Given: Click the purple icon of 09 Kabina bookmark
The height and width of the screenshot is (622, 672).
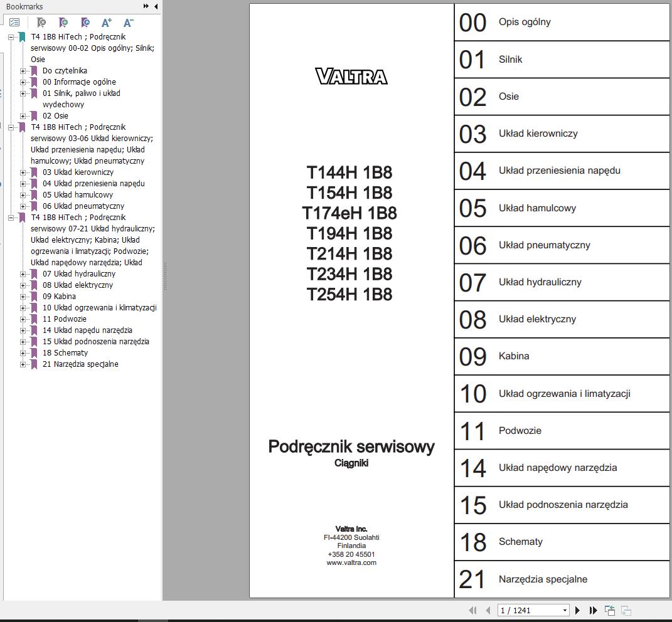Looking at the screenshot, I should pos(34,297).
